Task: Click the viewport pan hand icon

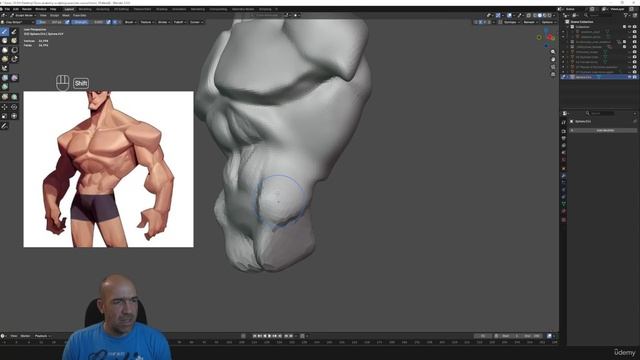Action: coord(553,60)
